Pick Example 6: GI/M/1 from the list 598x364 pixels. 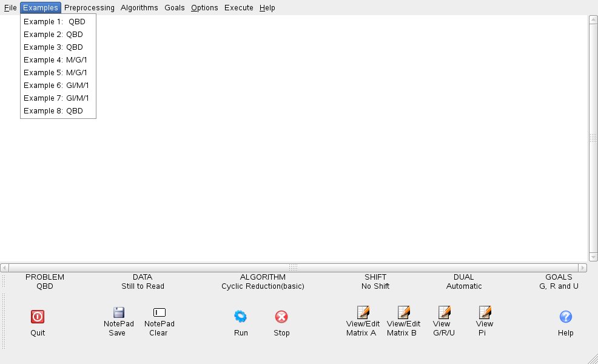56,86
